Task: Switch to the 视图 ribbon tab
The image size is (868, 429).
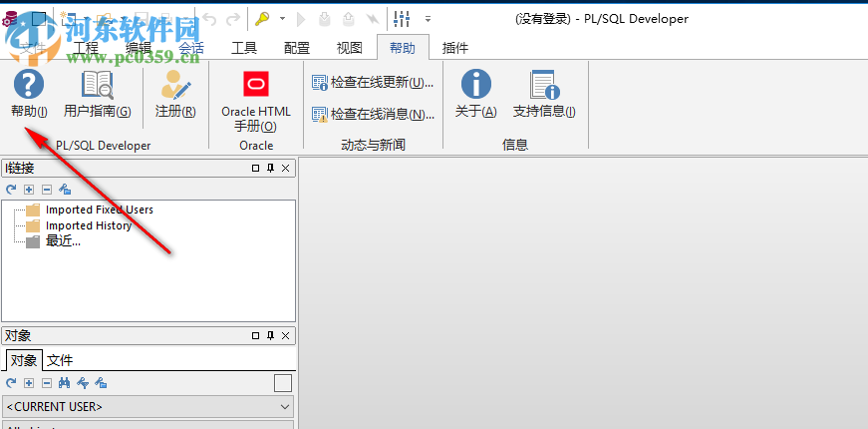Action: click(x=350, y=48)
